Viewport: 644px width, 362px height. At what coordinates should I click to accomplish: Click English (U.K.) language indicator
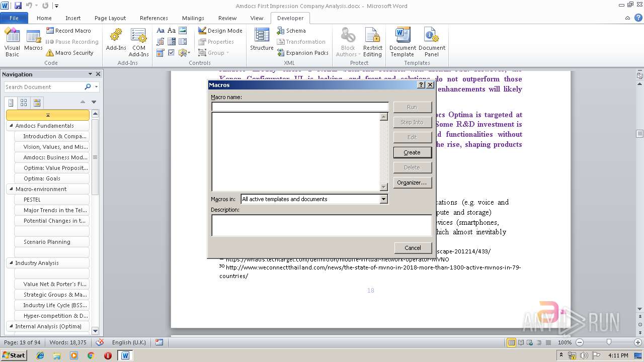coord(129,342)
